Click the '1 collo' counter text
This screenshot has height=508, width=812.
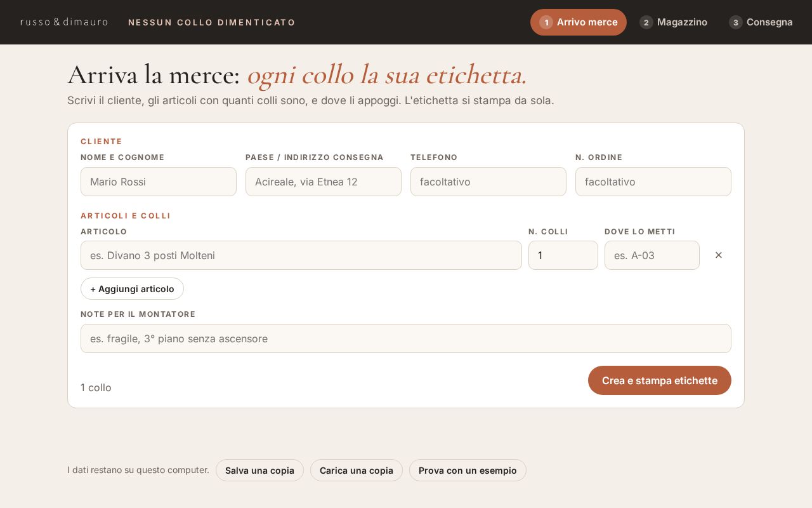[x=96, y=387]
